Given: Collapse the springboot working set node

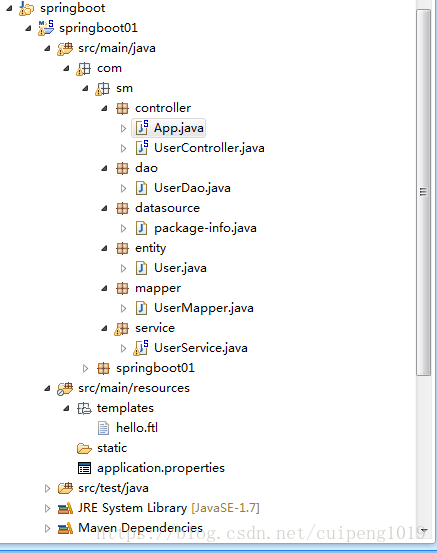Looking at the screenshot, I should click(x=10, y=8).
